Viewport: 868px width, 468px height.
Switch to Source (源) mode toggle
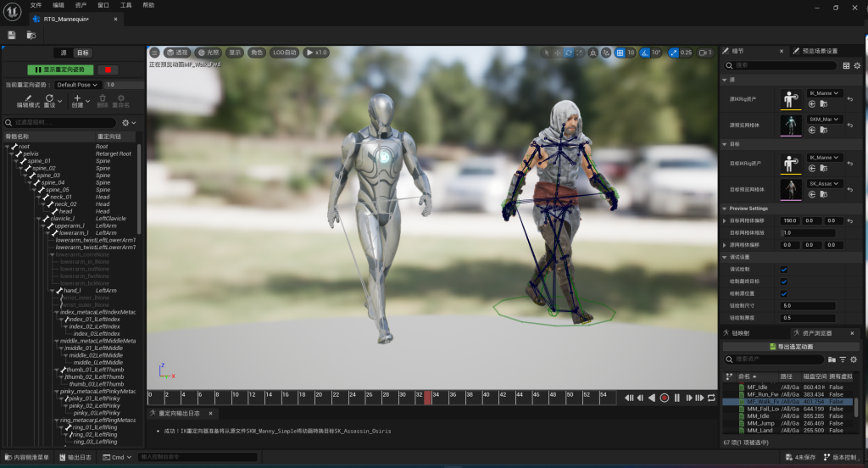point(63,53)
